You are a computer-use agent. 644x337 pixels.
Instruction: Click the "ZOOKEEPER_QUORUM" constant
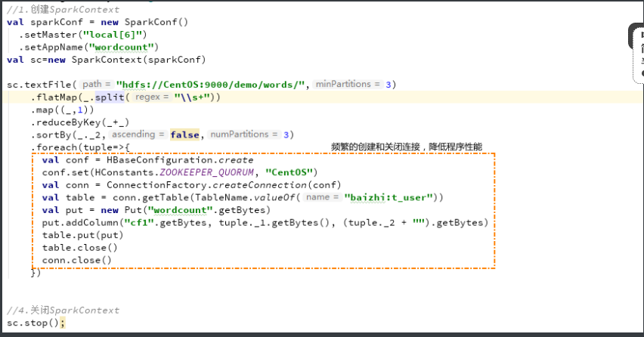tap(206, 172)
